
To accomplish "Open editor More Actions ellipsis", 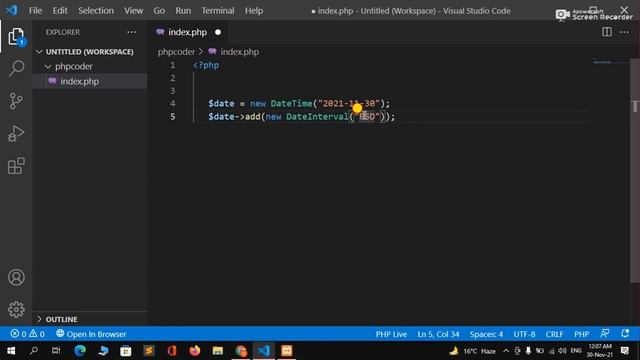I will (624, 32).
